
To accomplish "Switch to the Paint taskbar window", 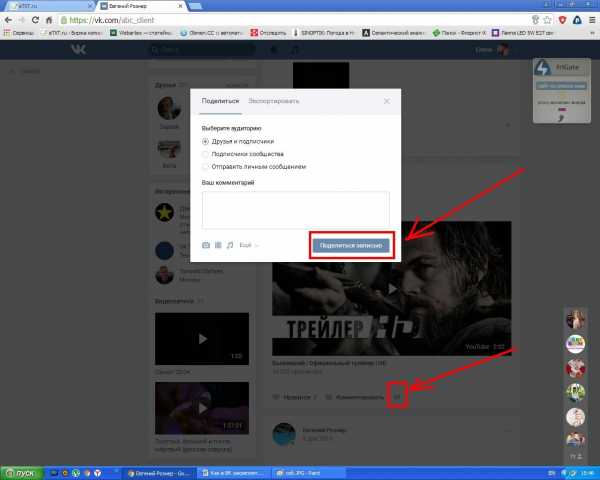I will pyautogui.click(x=308, y=473).
